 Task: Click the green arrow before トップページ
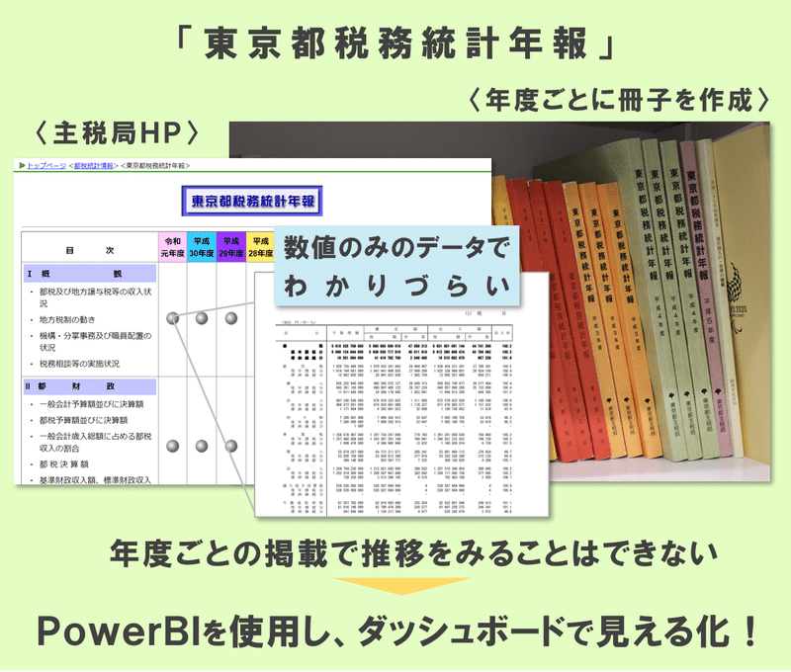tap(22, 165)
